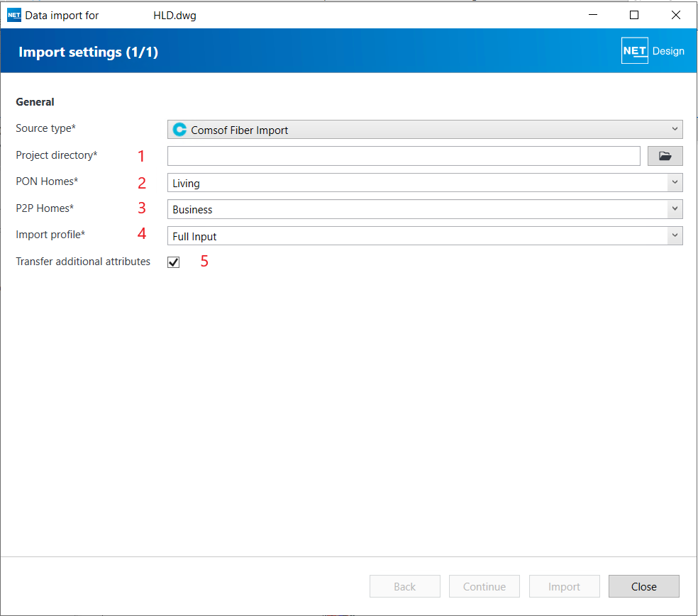Minimize the Data import window

[593, 15]
